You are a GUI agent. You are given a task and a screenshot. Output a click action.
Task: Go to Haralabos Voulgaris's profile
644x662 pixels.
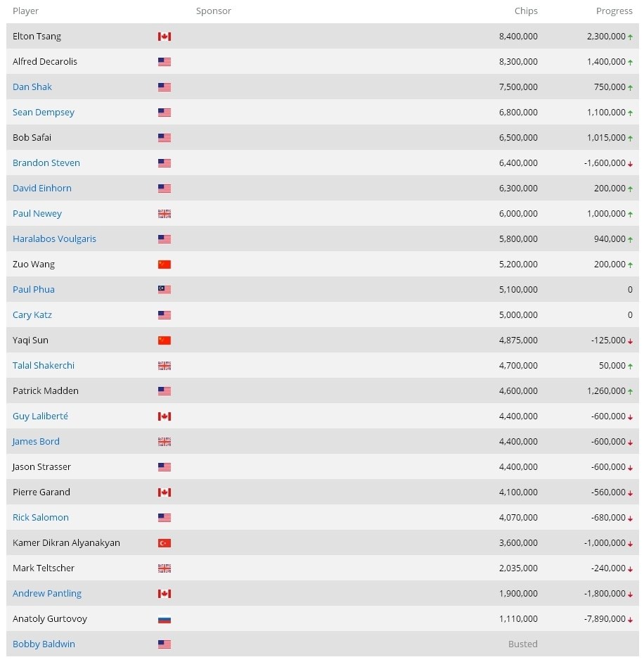click(54, 239)
